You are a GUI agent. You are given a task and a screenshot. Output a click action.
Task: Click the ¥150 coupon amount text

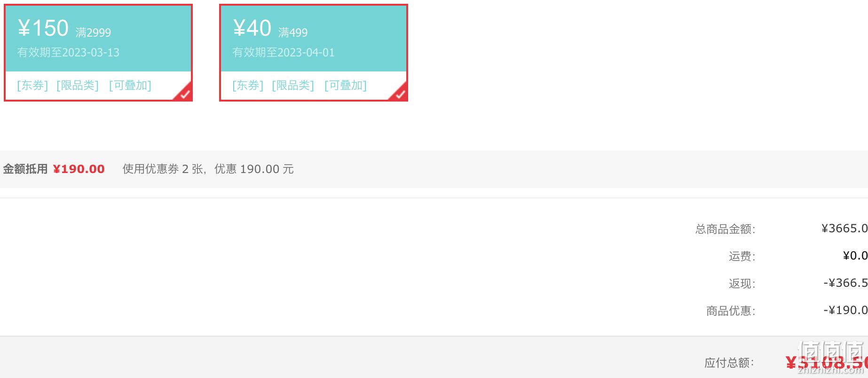tap(43, 28)
